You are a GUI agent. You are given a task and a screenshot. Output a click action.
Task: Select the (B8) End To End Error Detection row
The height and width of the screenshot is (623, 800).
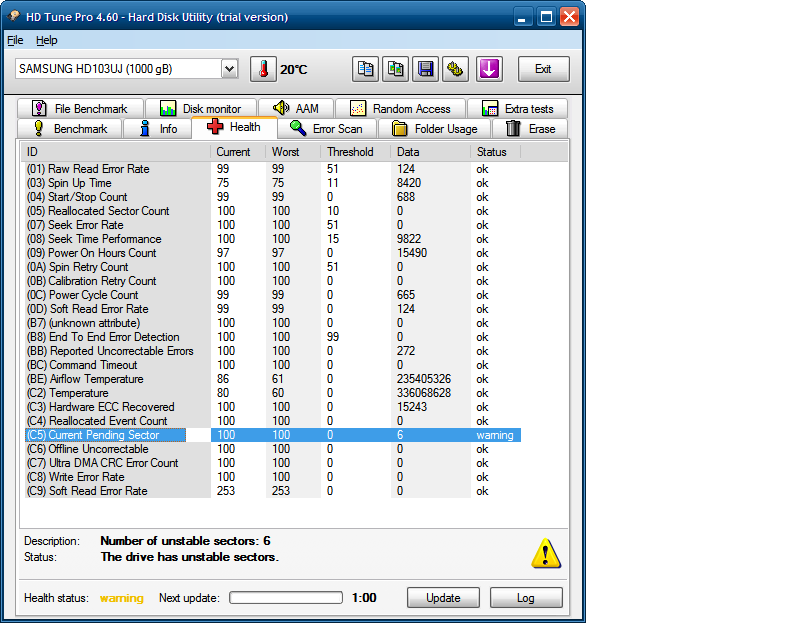click(x=271, y=337)
